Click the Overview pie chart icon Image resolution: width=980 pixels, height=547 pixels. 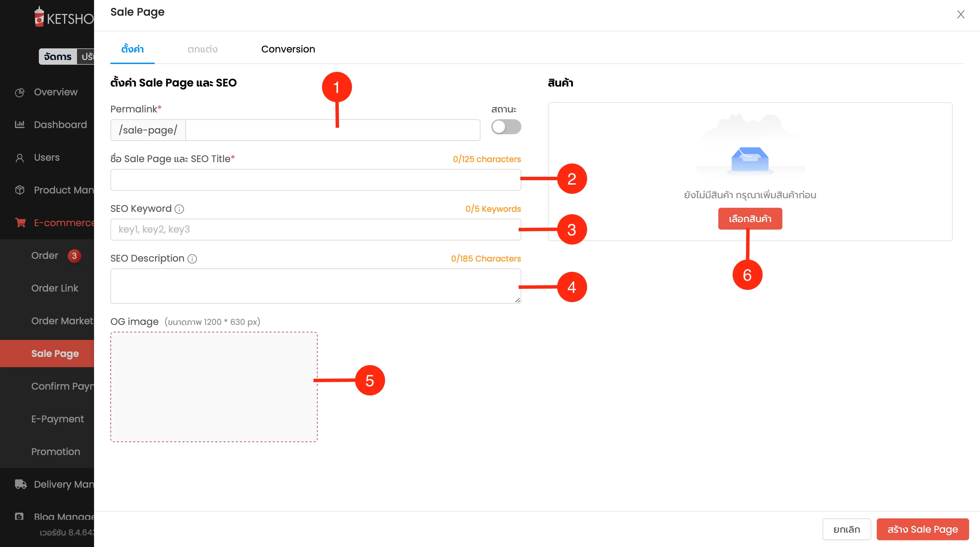[x=20, y=92]
